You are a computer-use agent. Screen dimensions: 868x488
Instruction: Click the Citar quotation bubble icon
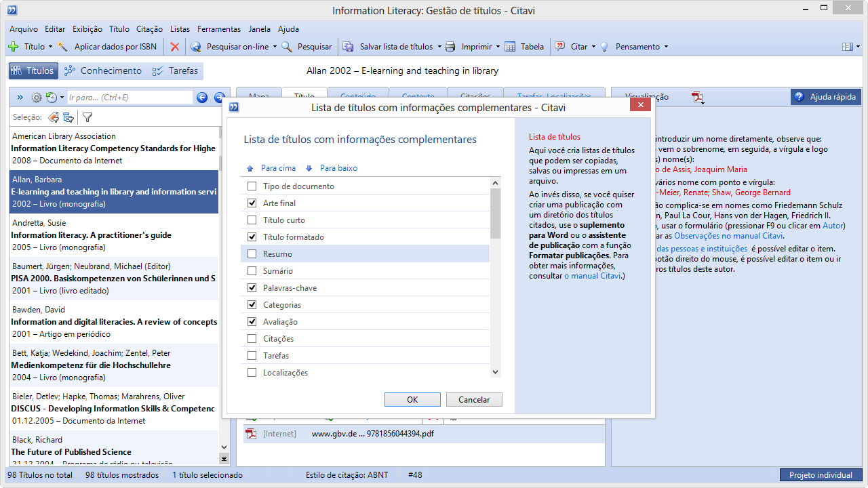coord(560,47)
